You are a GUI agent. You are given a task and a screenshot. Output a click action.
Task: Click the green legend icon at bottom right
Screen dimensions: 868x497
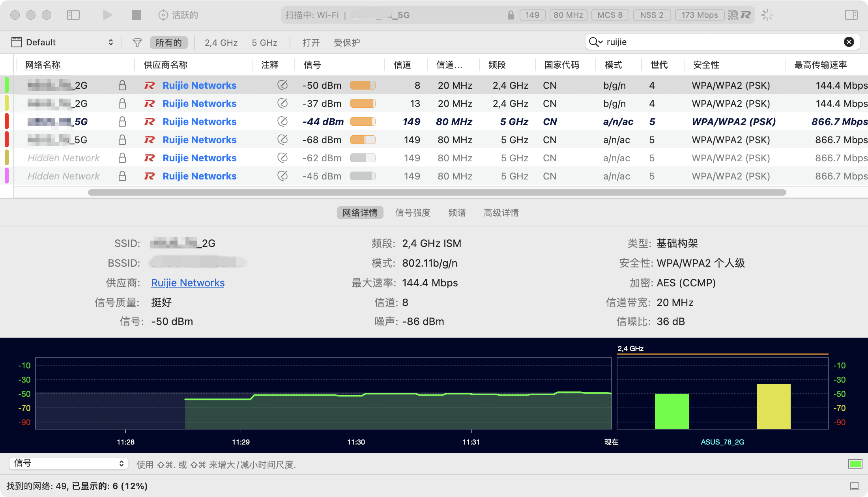(855, 464)
